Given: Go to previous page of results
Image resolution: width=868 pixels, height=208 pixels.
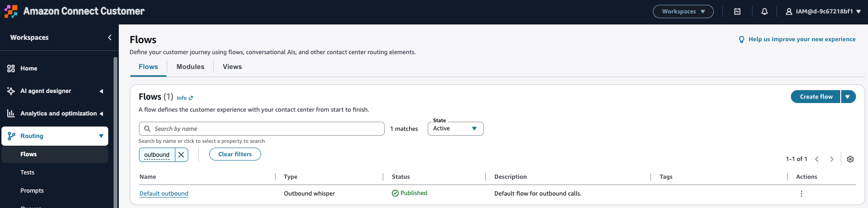Looking at the screenshot, I should (817, 159).
